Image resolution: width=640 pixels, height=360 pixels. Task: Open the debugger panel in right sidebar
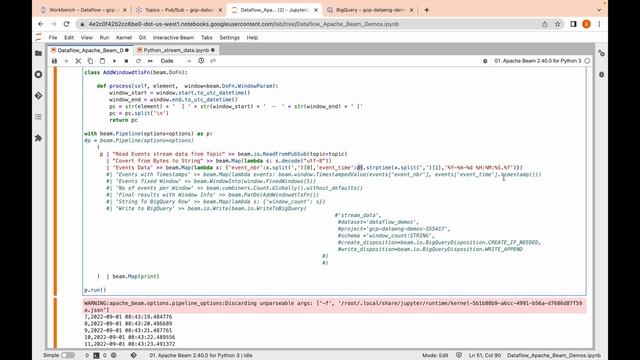[602, 75]
